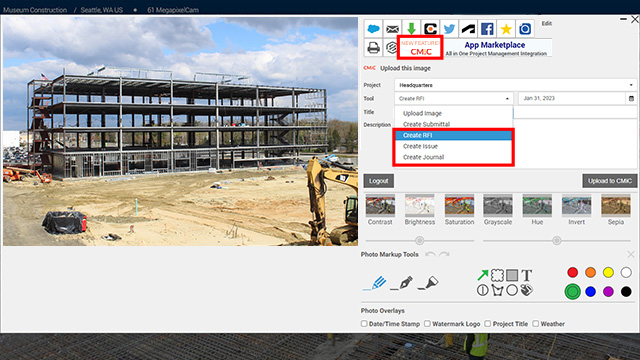Apply the Grayscale filter thumbnail
This screenshot has height=360, width=640.
tap(498, 205)
